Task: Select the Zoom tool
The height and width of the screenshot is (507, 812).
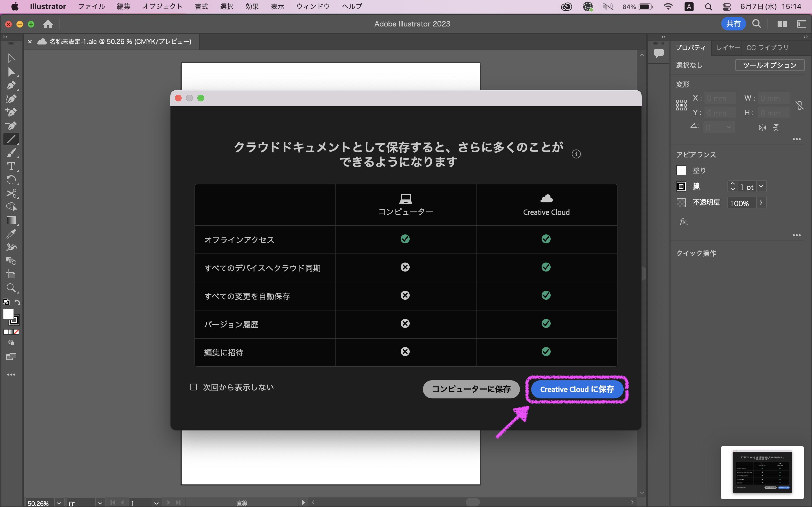Action: (11, 288)
